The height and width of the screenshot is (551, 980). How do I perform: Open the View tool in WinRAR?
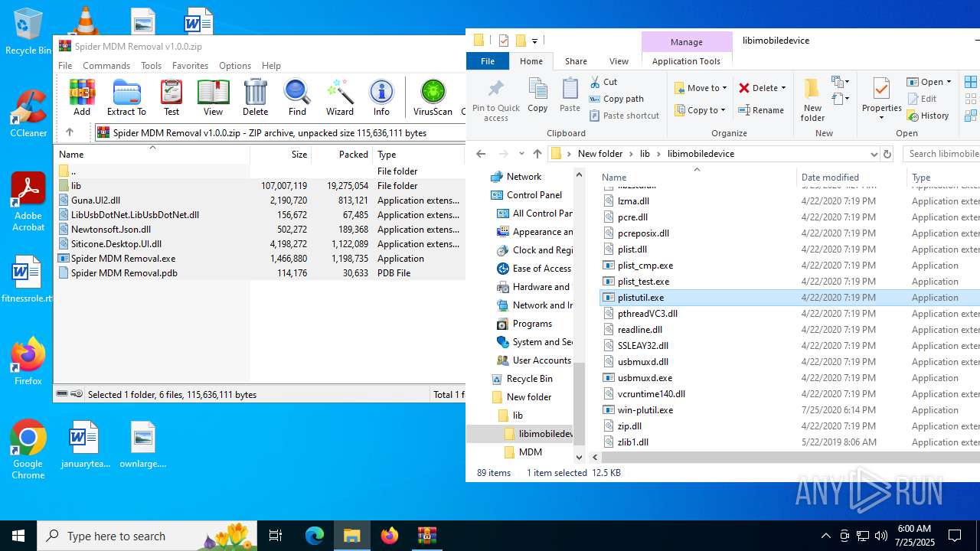(x=213, y=97)
